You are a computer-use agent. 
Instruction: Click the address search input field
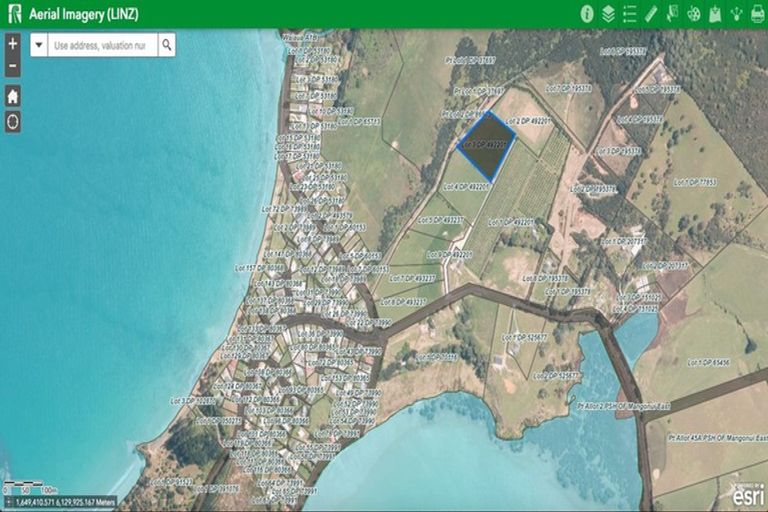(x=100, y=45)
